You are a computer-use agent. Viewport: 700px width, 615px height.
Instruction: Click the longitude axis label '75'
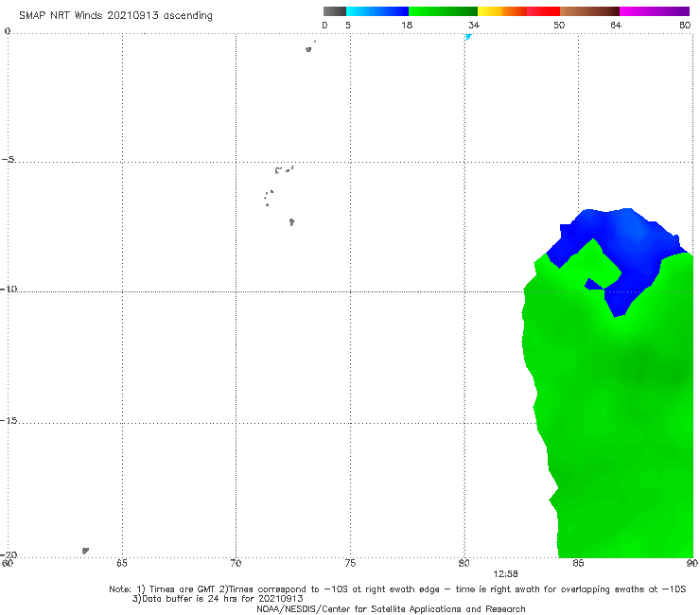[x=350, y=563]
